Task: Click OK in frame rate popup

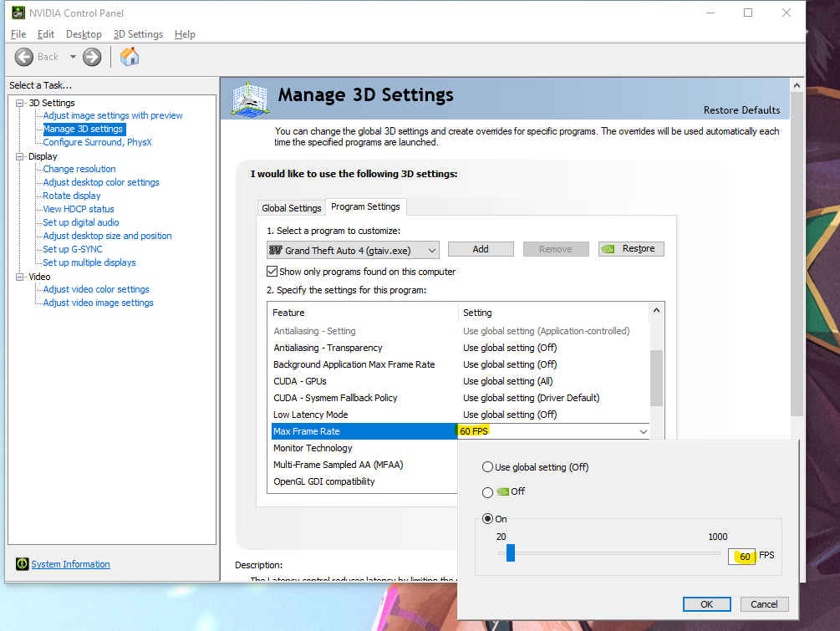Action: coord(706,604)
